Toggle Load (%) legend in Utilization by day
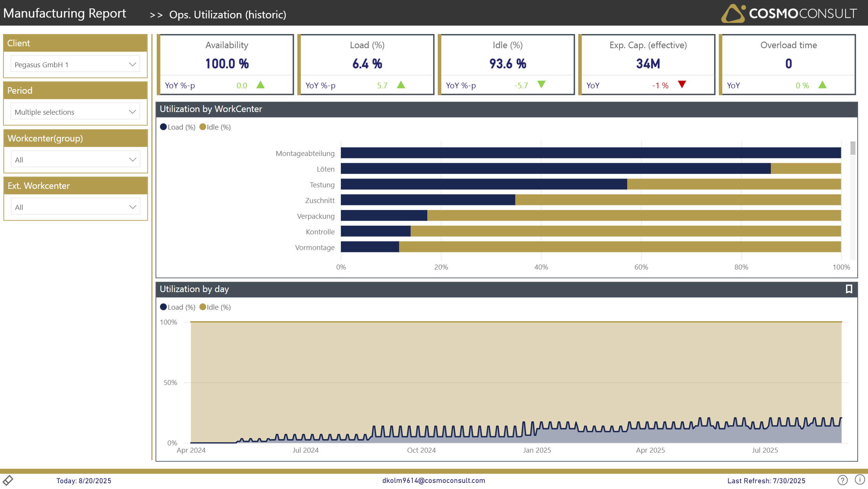This screenshot has width=868, height=489. point(178,307)
